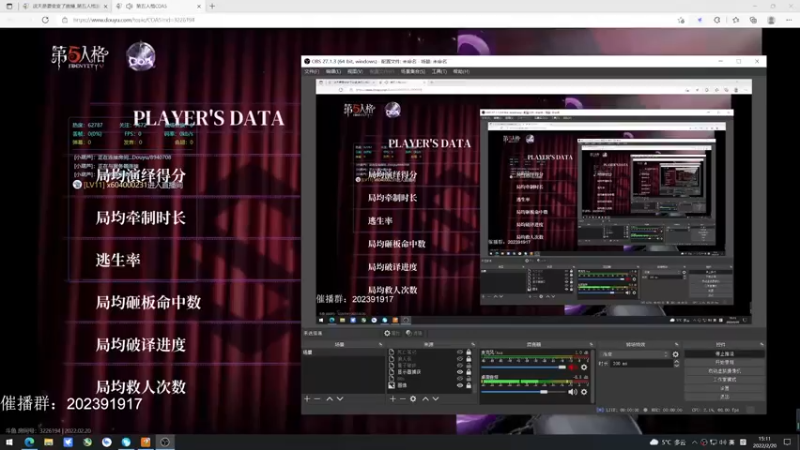Move selected source down in Sources panel
Image resolution: width=800 pixels, height=450 pixels.
point(436,398)
